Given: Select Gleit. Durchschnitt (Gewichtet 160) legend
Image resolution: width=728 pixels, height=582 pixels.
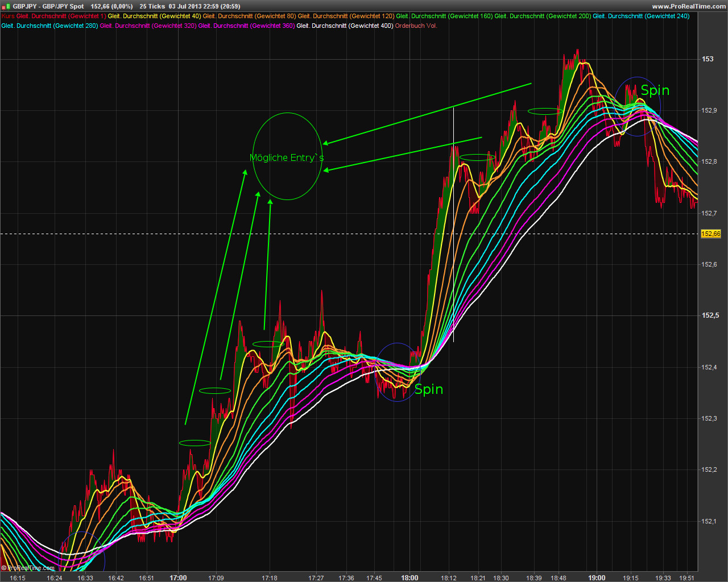Looking at the screenshot, I should point(444,16).
